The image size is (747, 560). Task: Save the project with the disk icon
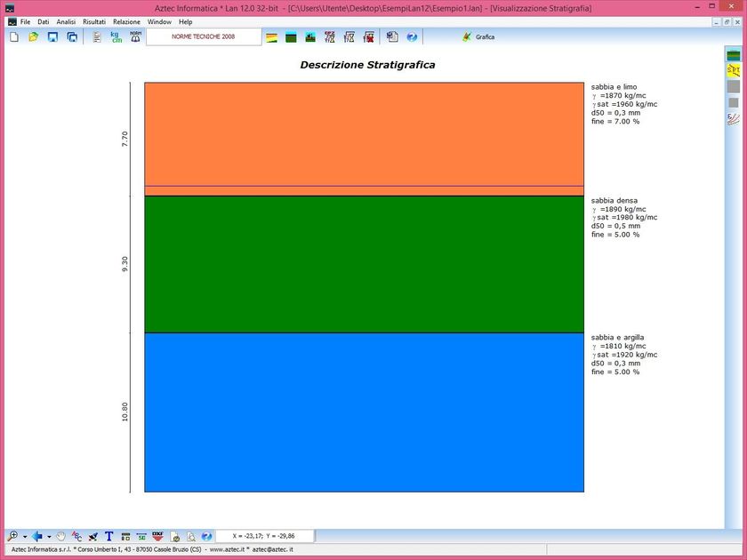tap(52, 36)
